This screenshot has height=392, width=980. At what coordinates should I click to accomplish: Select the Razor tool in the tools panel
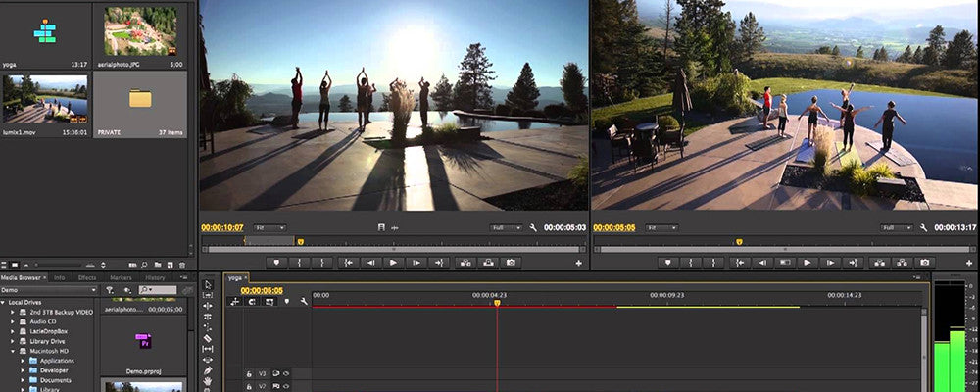207,338
